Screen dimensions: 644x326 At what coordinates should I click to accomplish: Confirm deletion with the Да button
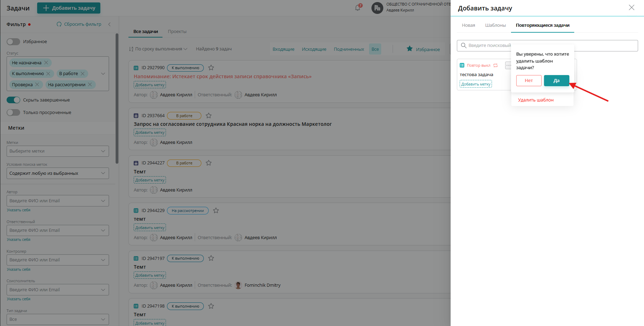(557, 81)
